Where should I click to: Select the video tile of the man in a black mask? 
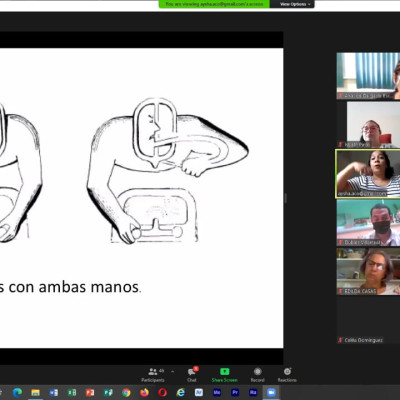tap(368, 222)
